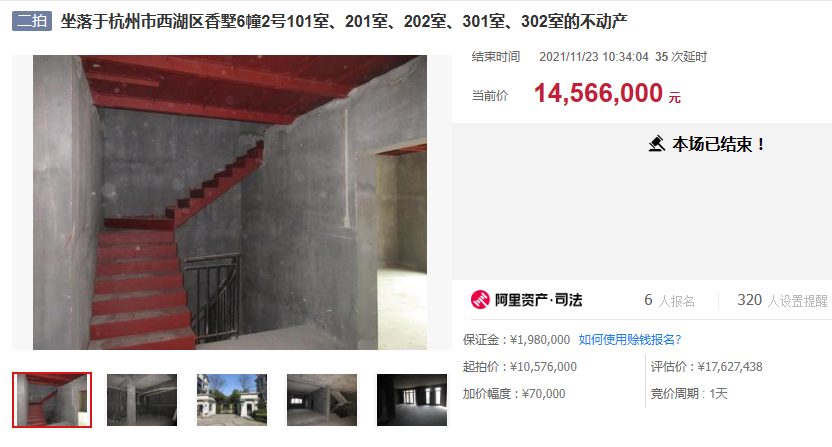Click the 起拍价 ¥10,576,000 starting price
This screenshot has width=832, height=447.
tap(519, 367)
